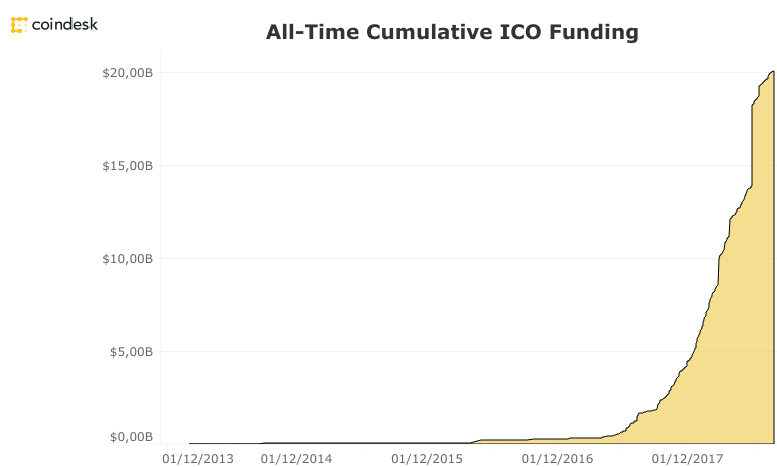Screen dimensions: 777x467
Task: Click the 01/12/2013 x-axis date label
Action: pyautogui.click(x=197, y=458)
